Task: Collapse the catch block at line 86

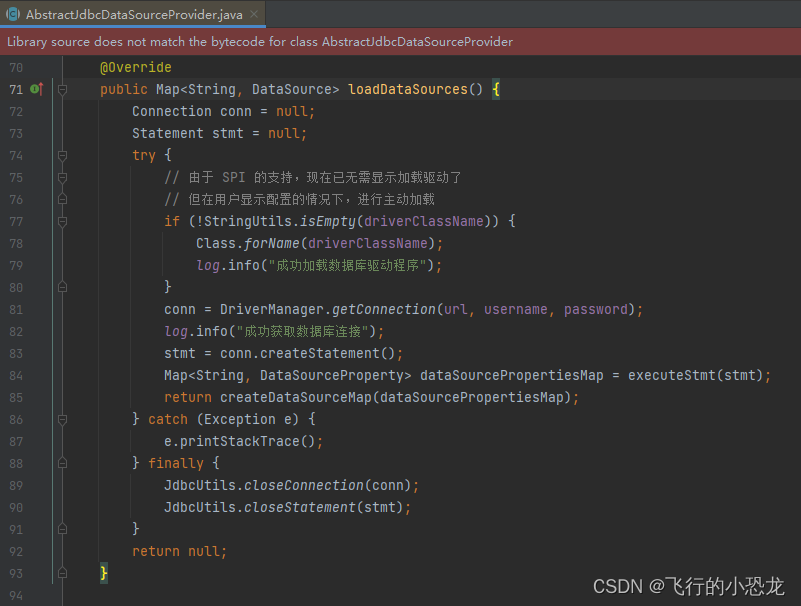Action: coord(62,419)
